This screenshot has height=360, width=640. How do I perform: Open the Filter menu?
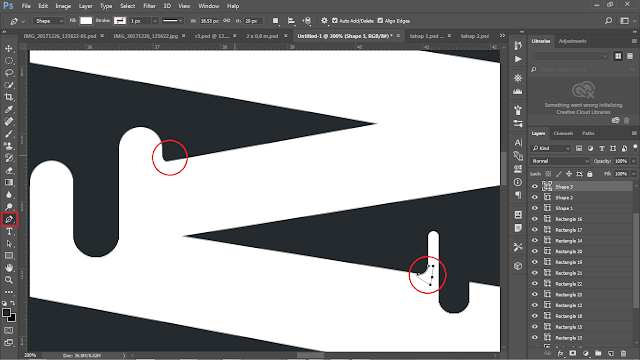coord(149,6)
